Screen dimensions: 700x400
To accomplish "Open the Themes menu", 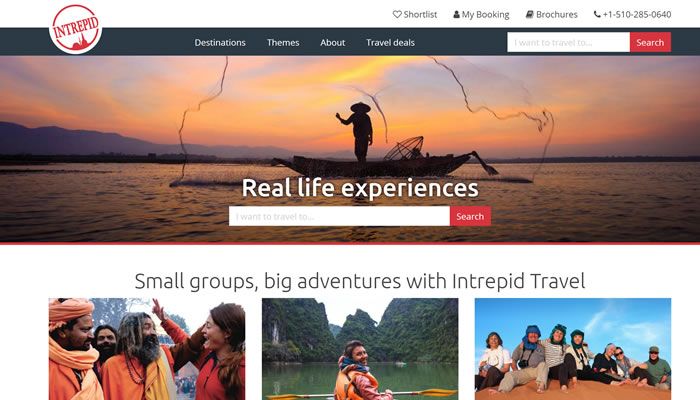I will pos(283,42).
